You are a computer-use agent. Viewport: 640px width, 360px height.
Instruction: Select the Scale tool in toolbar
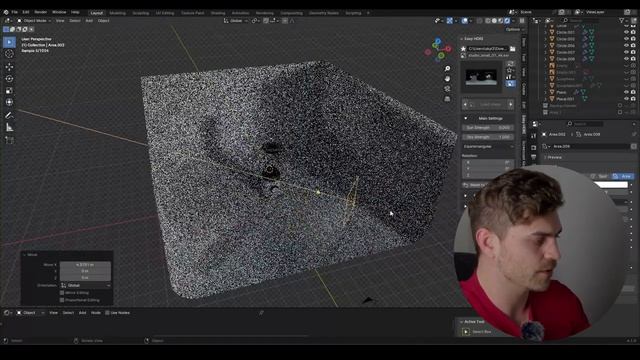click(x=9, y=91)
